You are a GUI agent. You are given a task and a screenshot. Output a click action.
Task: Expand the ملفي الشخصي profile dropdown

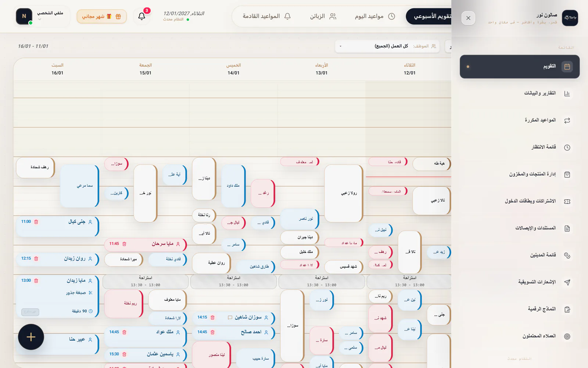[43, 16]
